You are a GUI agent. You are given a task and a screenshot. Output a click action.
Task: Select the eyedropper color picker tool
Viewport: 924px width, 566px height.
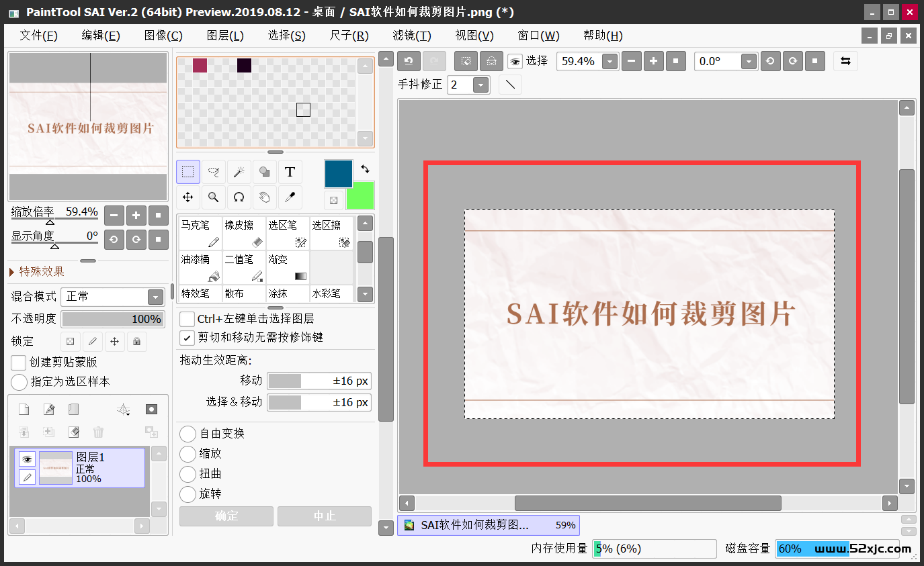[x=290, y=197]
